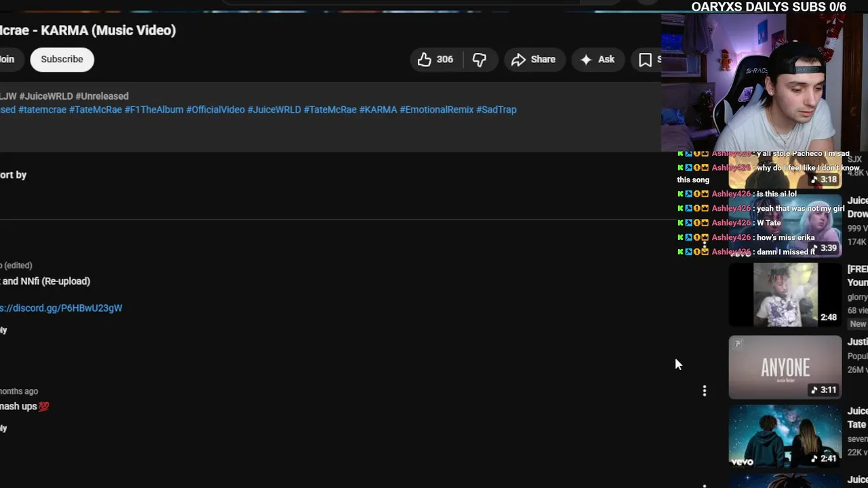Viewport: 868px width, 488px height.
Task: Click the 'OARYXS DAILYS SUBS 0/6' overlay text
Action: [768, 7]
